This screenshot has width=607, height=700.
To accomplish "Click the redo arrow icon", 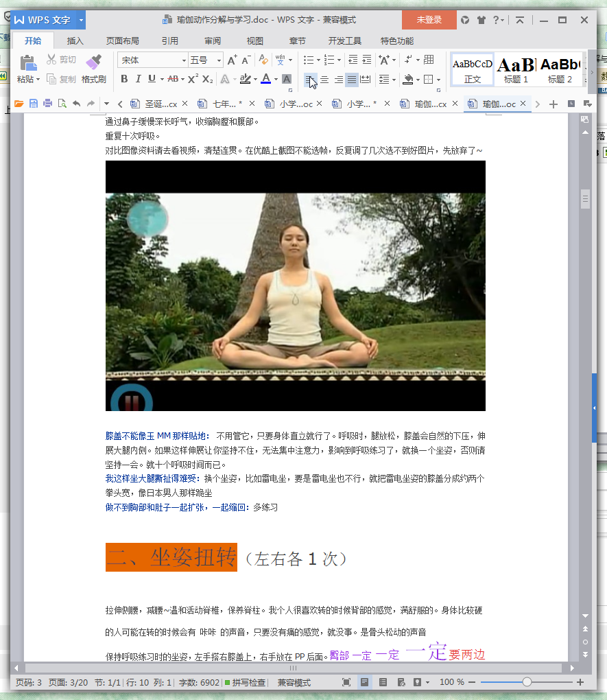I will point(91,104).
